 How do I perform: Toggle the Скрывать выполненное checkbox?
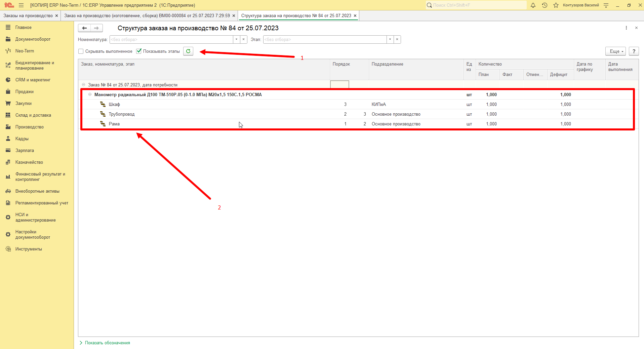(81, 51)
